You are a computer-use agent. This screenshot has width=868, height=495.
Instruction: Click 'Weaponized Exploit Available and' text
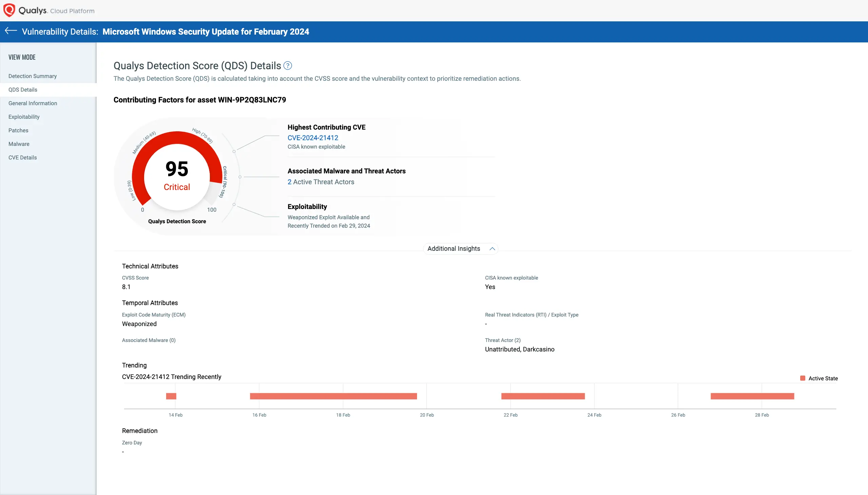click(329, 217)
